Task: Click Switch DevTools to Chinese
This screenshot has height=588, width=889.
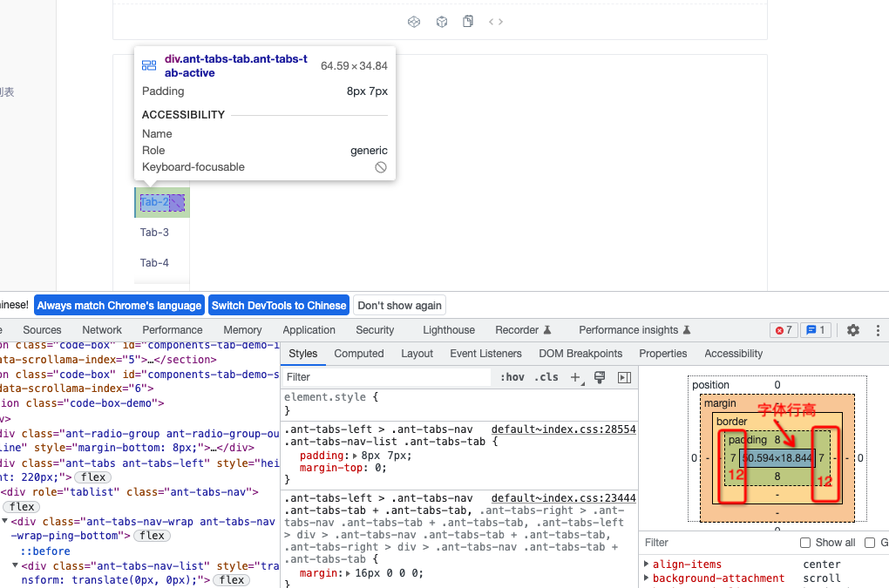Action: 279,306
